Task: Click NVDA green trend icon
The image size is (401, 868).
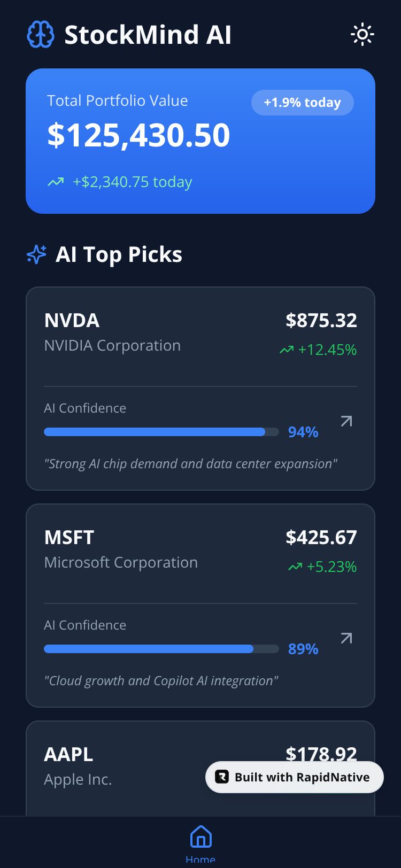Action: [287, 350]
